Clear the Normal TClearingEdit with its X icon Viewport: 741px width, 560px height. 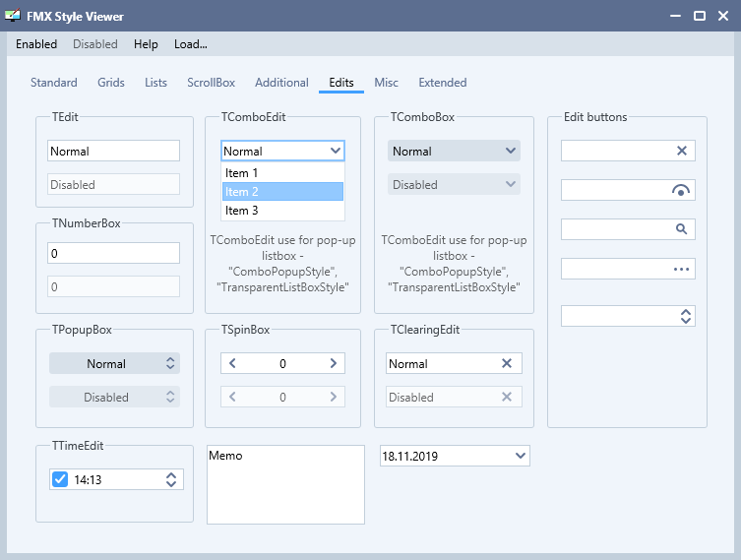click(x=507, y=363)
